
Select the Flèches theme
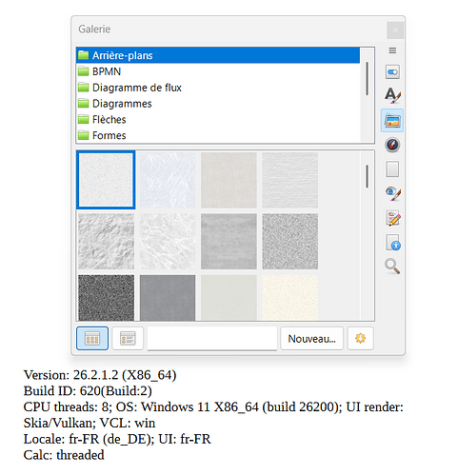click(218, 119)
